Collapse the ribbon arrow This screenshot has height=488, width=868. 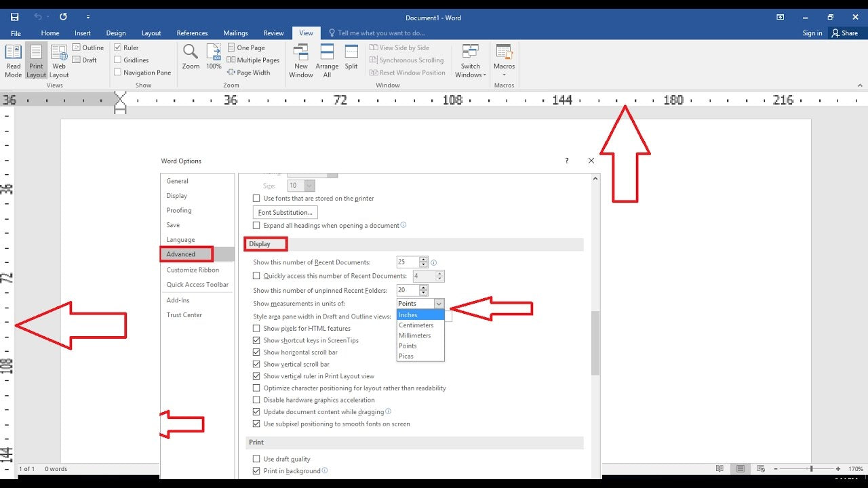coord(860,85)
